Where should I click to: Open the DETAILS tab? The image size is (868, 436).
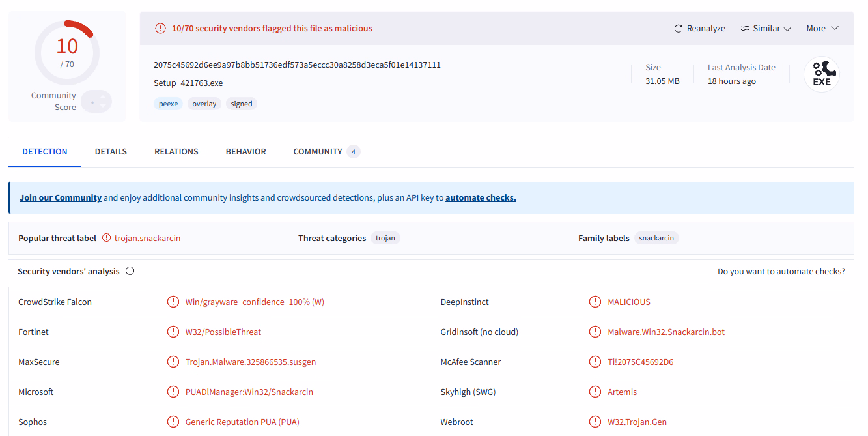pyautogui.click(x=111, y=151)
